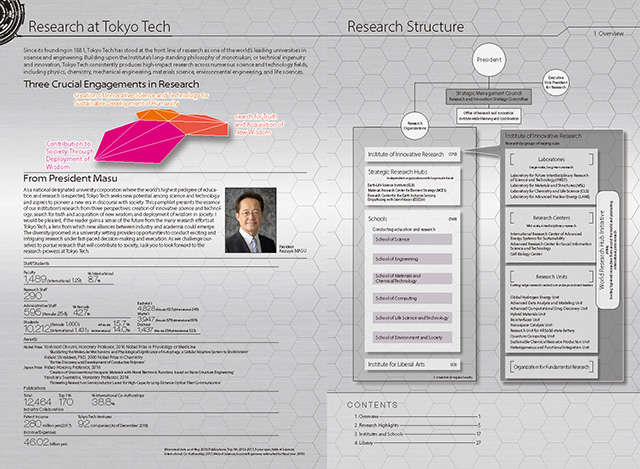Screen dimensions: 640x469
Task: Click the President Masu portrait photo
Action: (251, 220)
